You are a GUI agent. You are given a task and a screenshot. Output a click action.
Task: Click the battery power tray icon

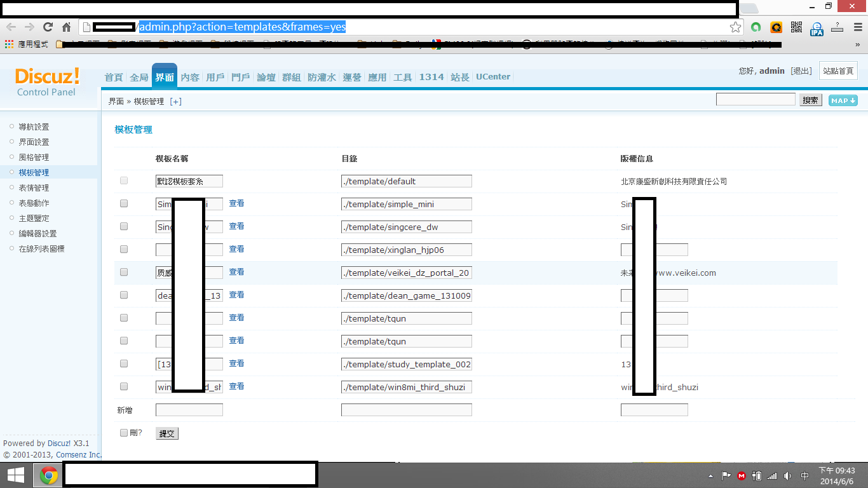pos(757,476)
